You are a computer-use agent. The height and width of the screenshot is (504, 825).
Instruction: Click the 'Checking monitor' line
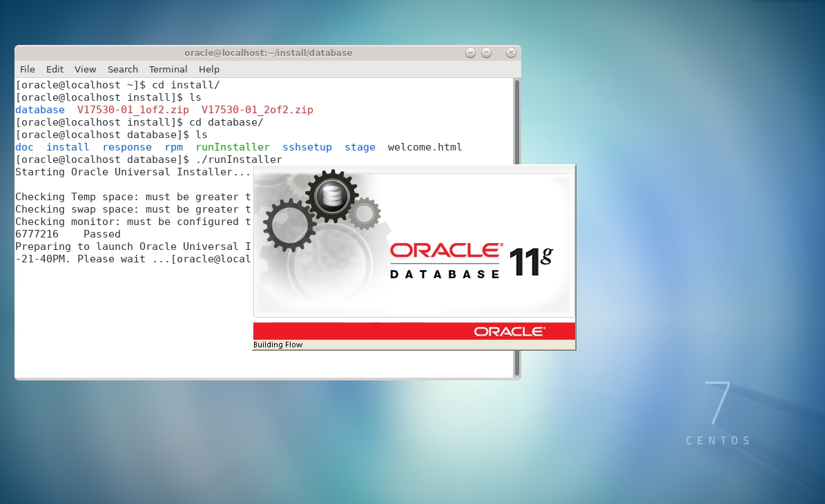[133, 222]
